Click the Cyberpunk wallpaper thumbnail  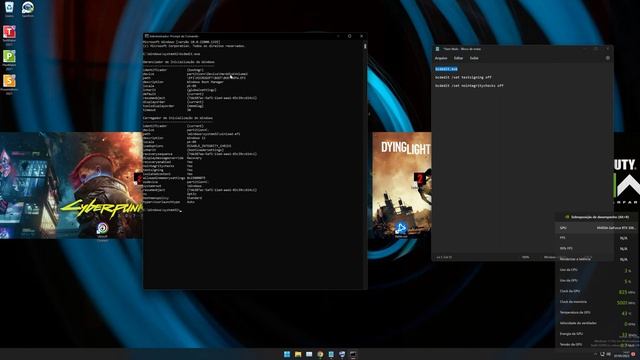(71, 185)
